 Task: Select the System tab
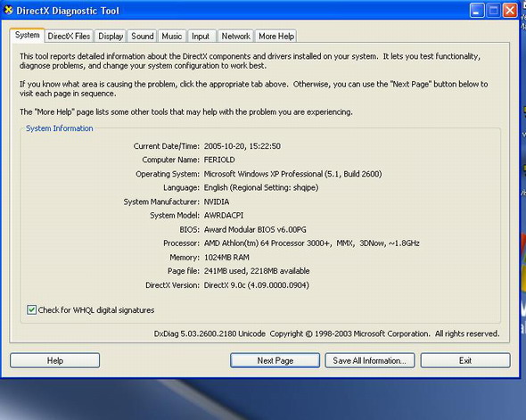click(x=27, y=35)
